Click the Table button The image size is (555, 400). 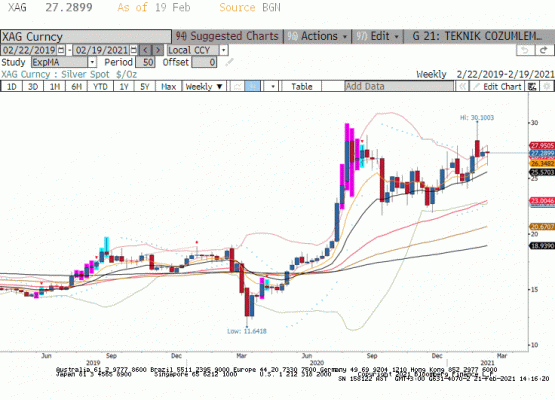[x=302, y=86]
